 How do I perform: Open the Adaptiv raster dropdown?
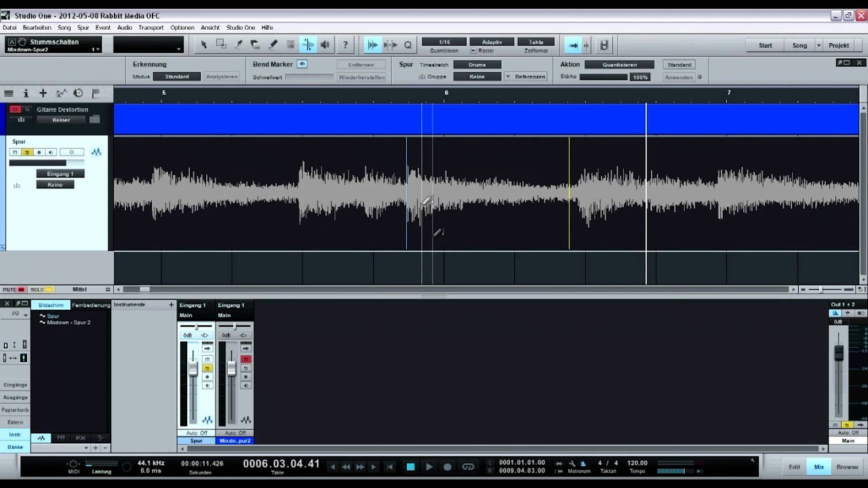[492, 42]
